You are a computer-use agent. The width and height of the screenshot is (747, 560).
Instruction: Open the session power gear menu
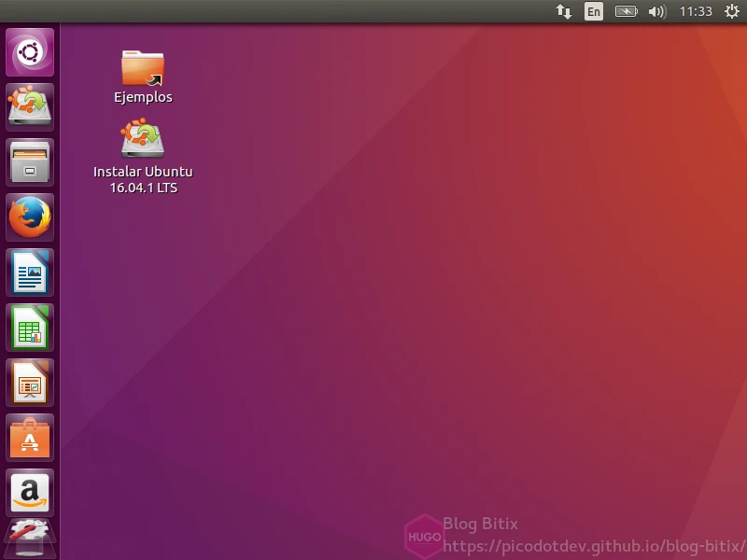pos(732,12)
